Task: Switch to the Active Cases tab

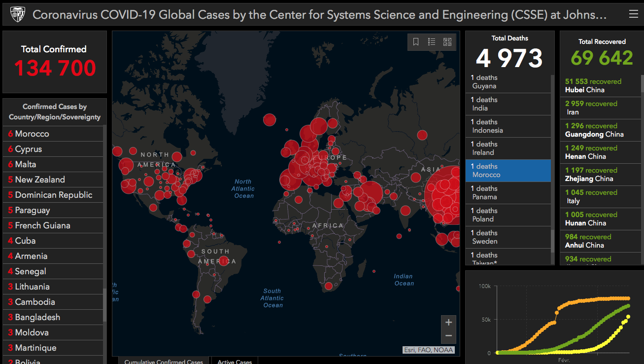Action: point(235,361)
